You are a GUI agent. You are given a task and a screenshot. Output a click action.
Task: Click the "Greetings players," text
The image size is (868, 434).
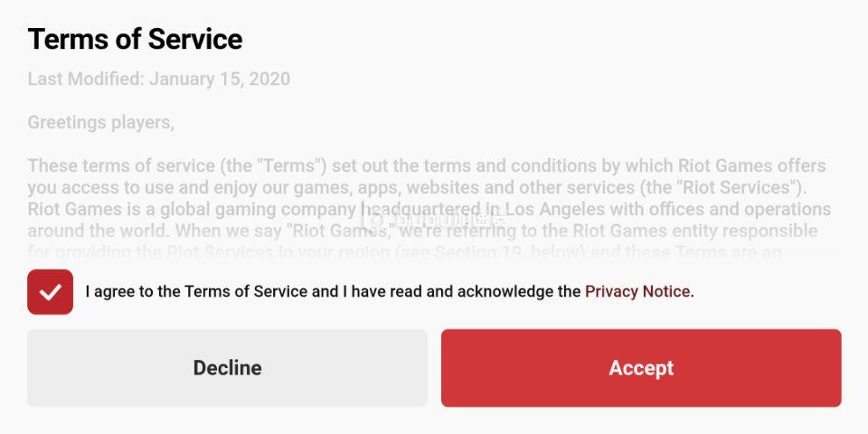[100, 122]
